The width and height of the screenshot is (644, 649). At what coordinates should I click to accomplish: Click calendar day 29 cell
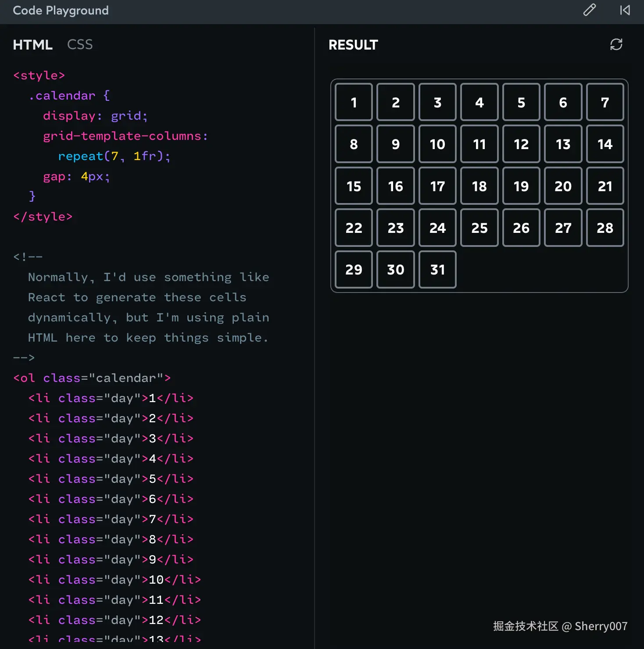(354, 269)
